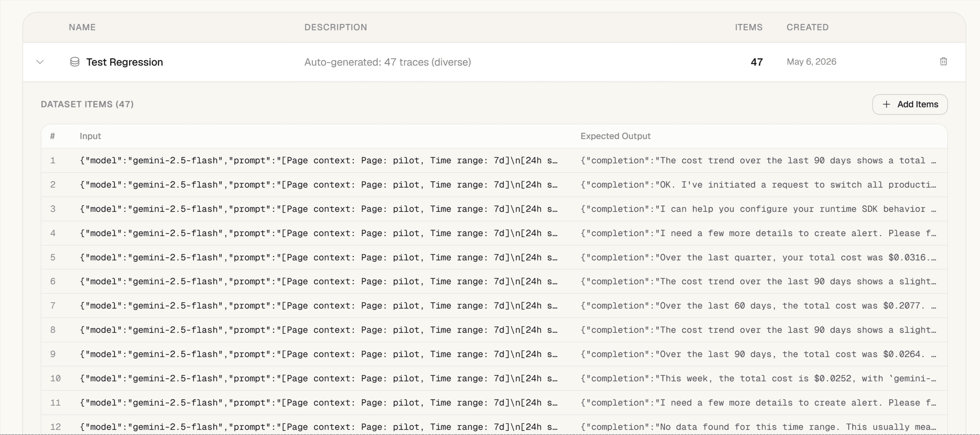Click row number 5
This screenshot has height=435, width=980.
[x=53, y=257]
